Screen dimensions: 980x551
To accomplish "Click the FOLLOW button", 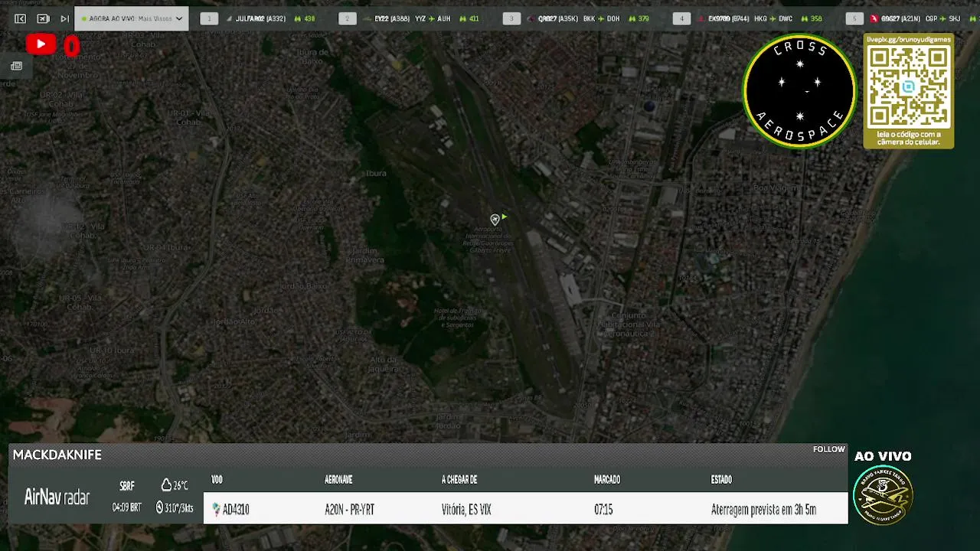I will coord(828,449).
